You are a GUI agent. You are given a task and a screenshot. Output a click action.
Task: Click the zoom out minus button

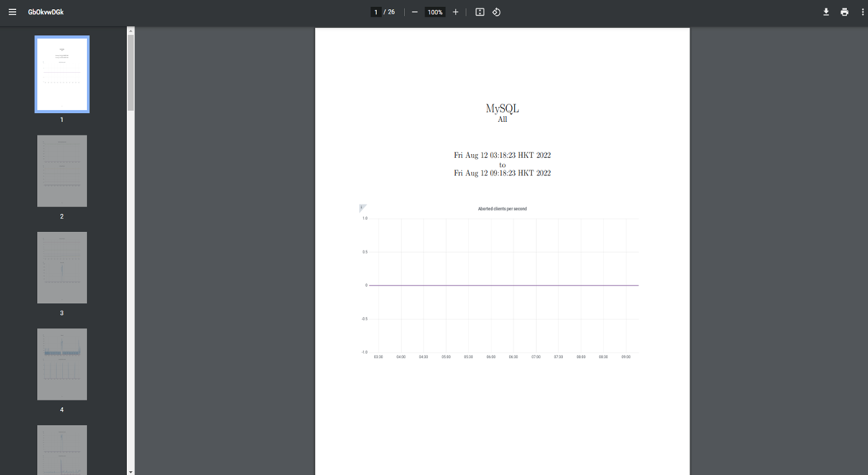click(x=415, y=12)
